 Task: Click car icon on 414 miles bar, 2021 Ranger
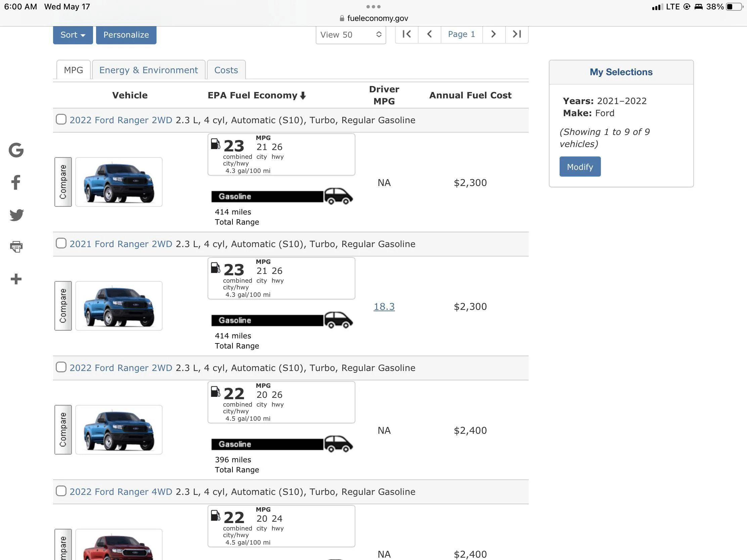point(338,320)
